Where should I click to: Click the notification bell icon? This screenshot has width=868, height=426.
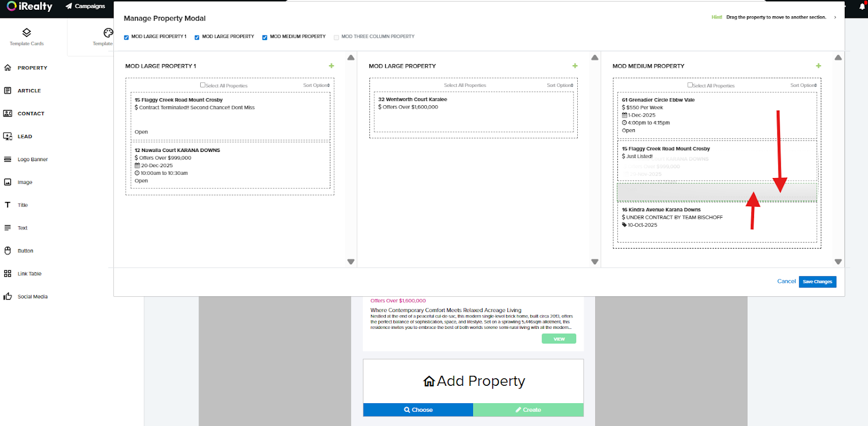(861, 7)
